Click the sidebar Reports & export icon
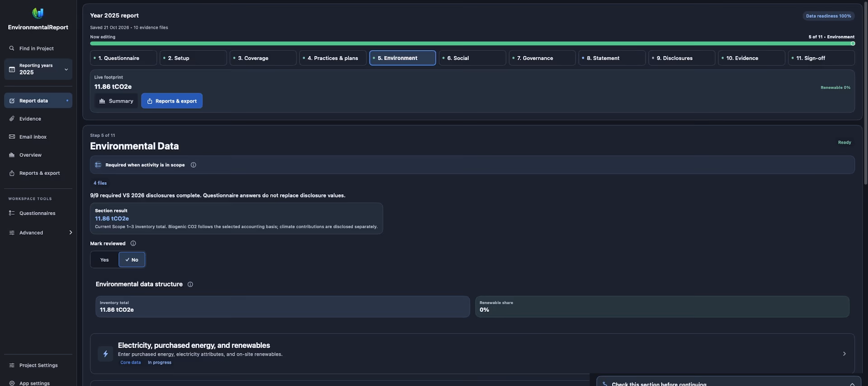The width and height of the screenshot is (868, 386). tap(12, 173)
